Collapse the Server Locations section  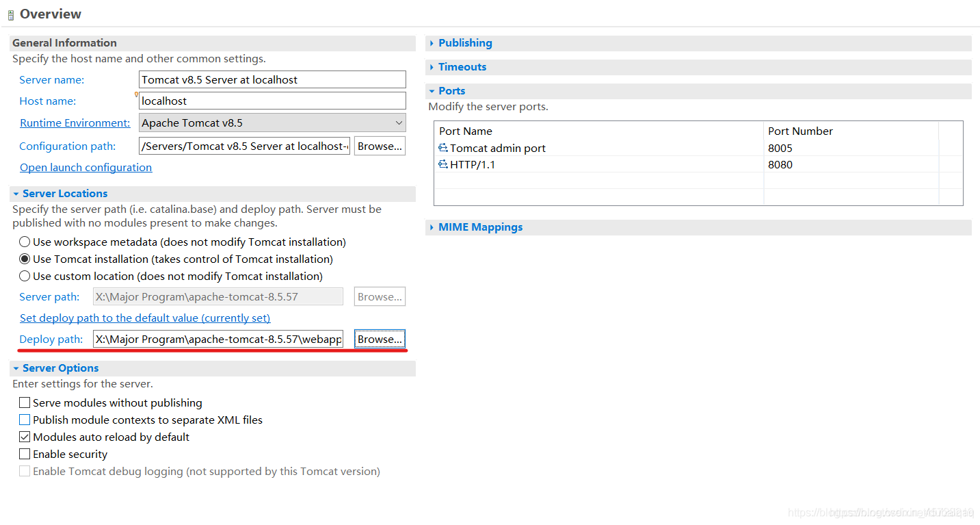(16, 194)
